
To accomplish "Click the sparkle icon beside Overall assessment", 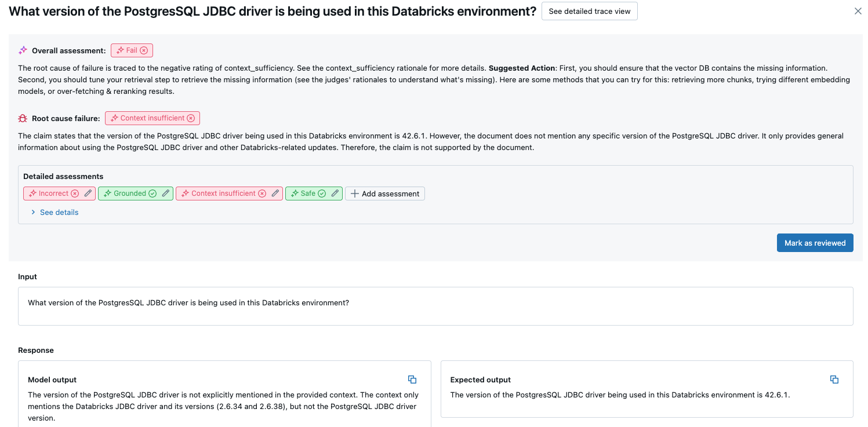I will (x=23, y=50).
